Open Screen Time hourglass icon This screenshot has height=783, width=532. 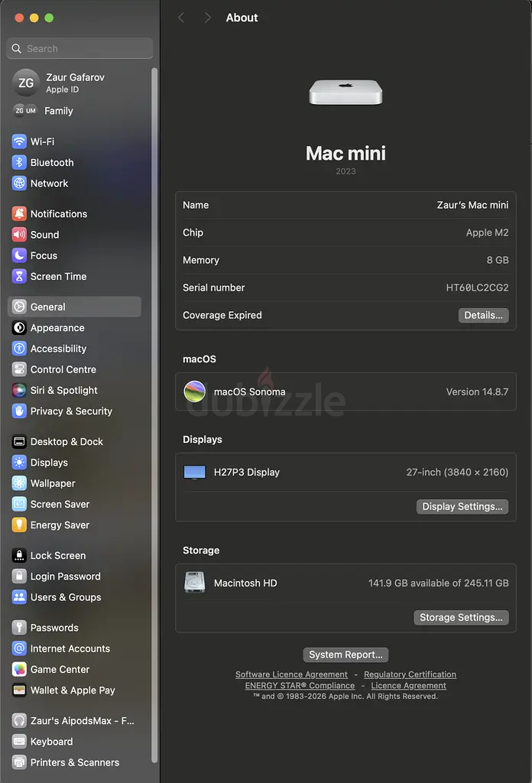tap(19, 277)
